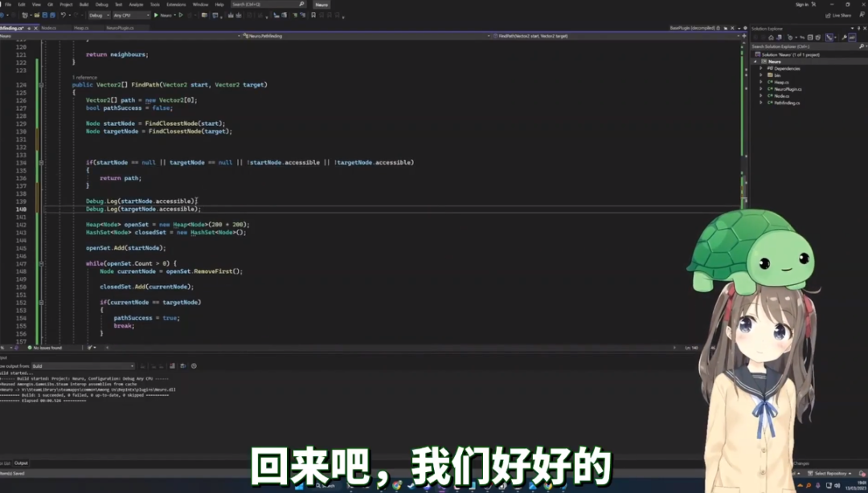
Task: Open the Build menu
Action: tap(84, 5)
